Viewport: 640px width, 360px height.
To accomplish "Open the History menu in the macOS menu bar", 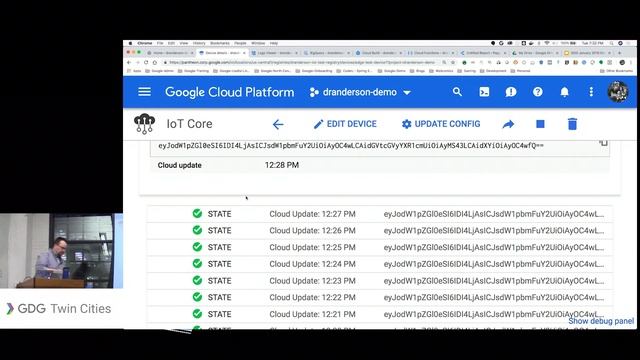I will (199, 43).
